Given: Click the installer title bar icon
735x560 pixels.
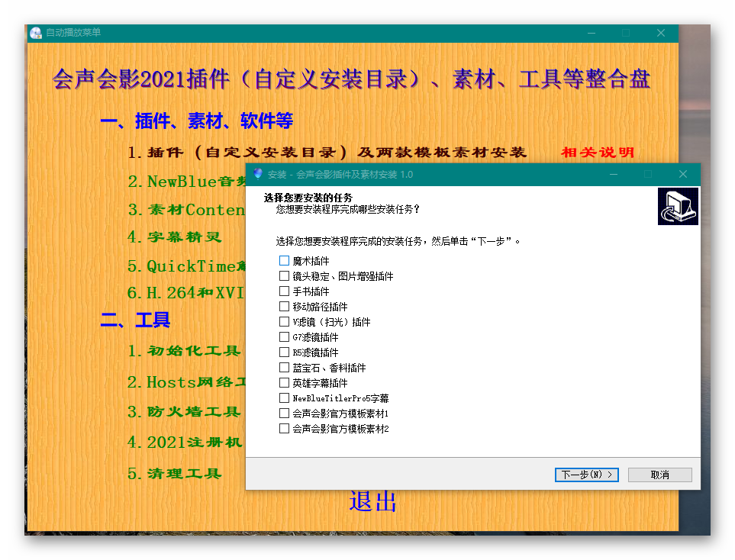Looking at the screenshot, I should coord(258,174).
